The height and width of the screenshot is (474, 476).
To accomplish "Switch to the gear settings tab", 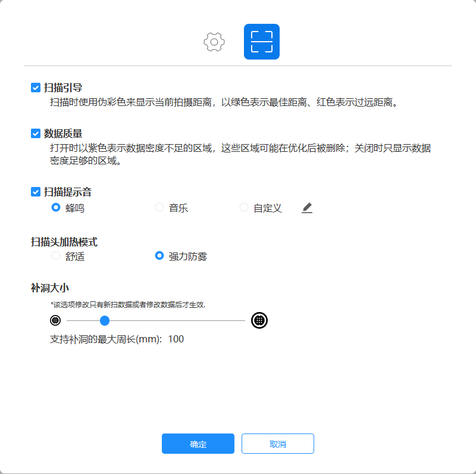I will click(214, 42).
